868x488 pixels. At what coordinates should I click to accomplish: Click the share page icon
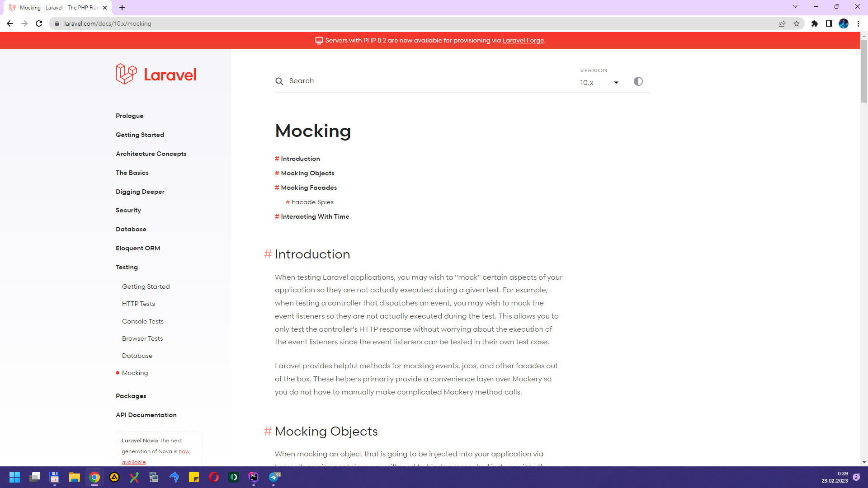pos(782,23)
